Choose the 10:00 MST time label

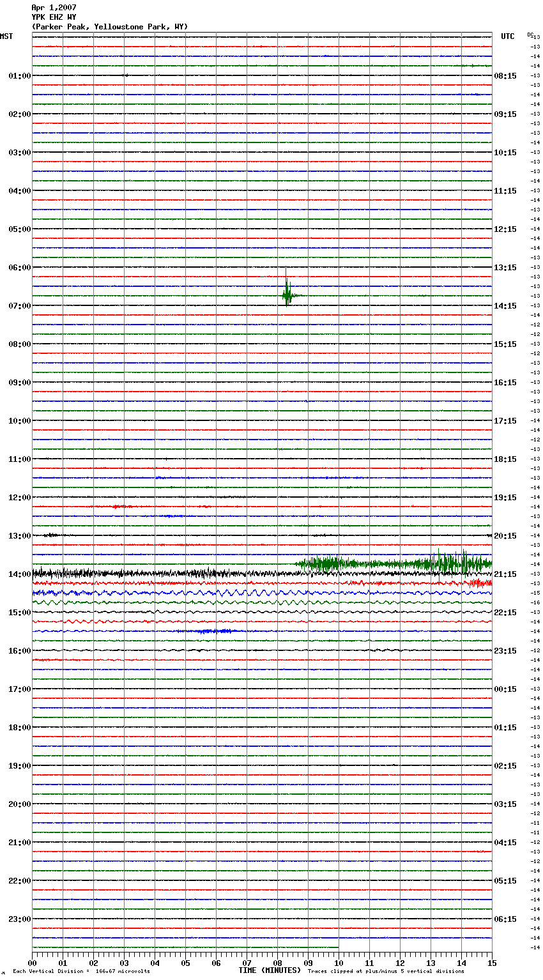pos(20,421)
